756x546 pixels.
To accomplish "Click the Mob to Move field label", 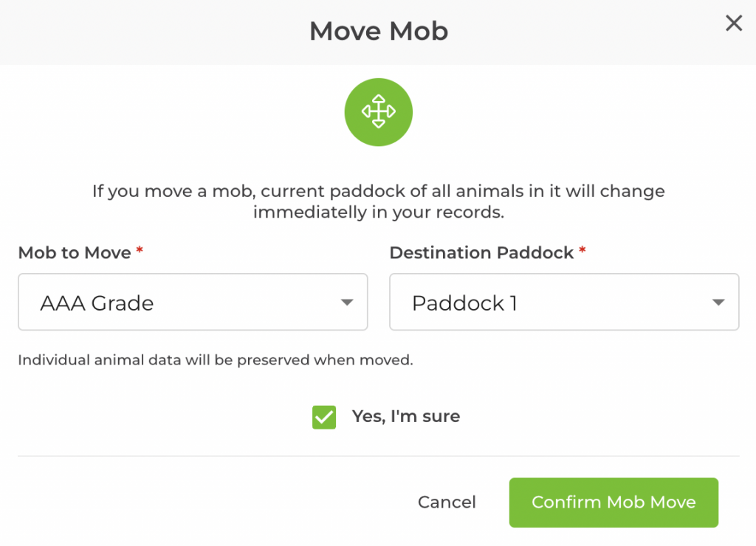I will (75, 253).
